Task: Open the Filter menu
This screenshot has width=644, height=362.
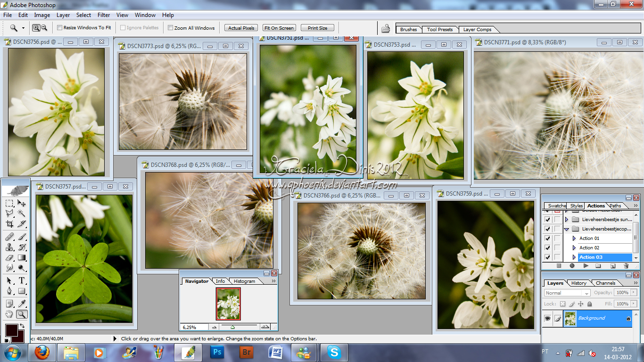Action: coord(104,15)
